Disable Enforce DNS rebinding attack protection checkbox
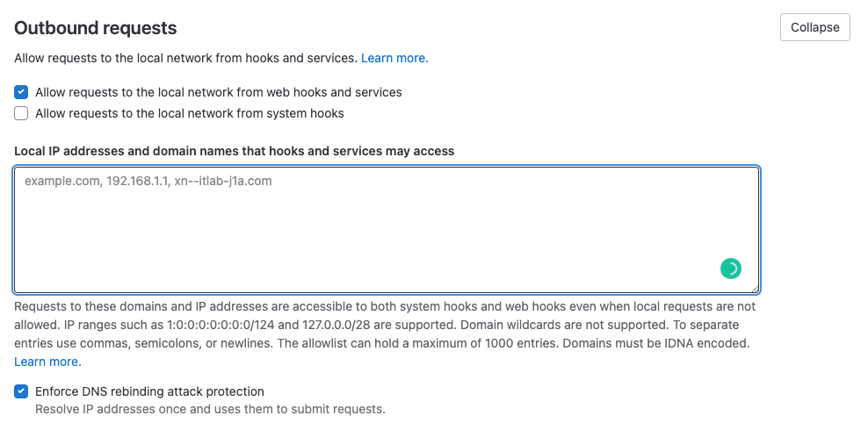The image size is (868, 430). click(21, 392)
